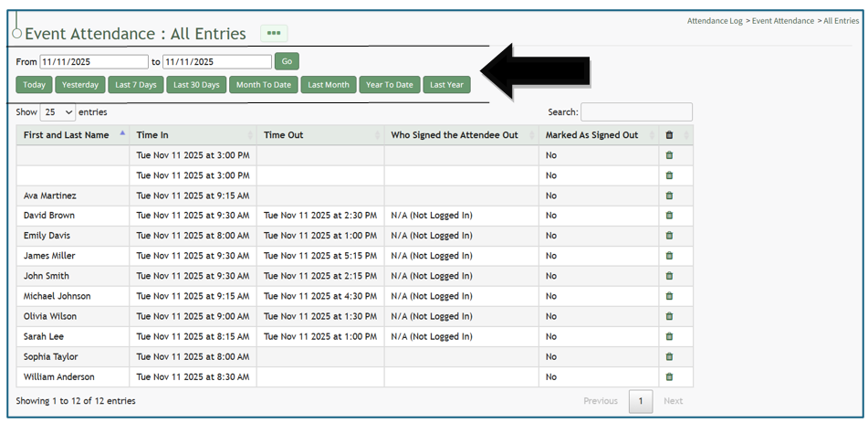Filter entries with the Last 7 Days button
Image resolution: width=868 pixels, height=423 pixels.
pos(136,85)
